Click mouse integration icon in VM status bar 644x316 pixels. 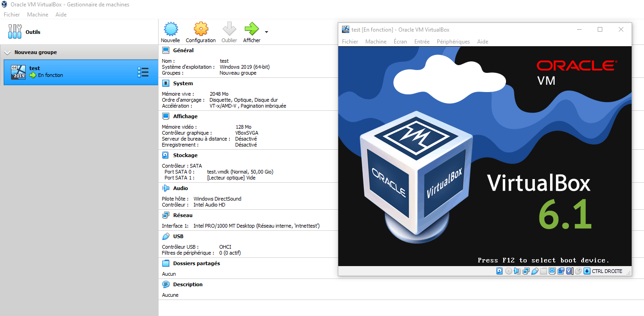(578, 271)
